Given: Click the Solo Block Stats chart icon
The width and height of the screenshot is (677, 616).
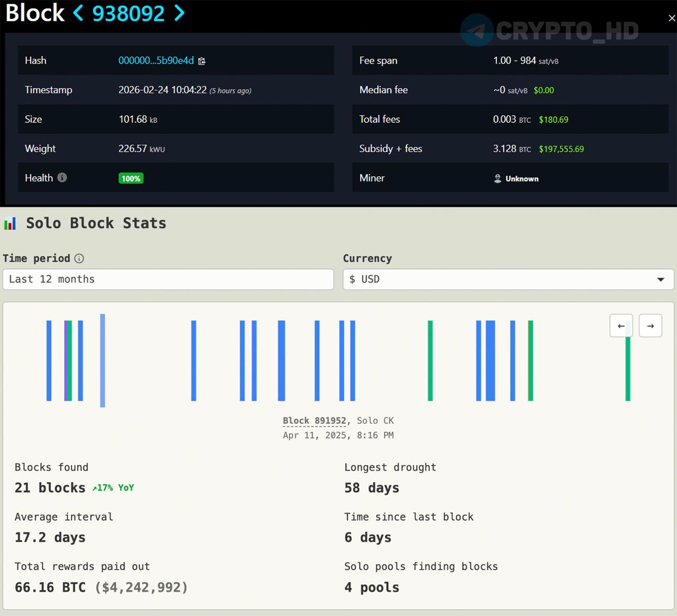Looking at the screenshot, I should point(10,223).
